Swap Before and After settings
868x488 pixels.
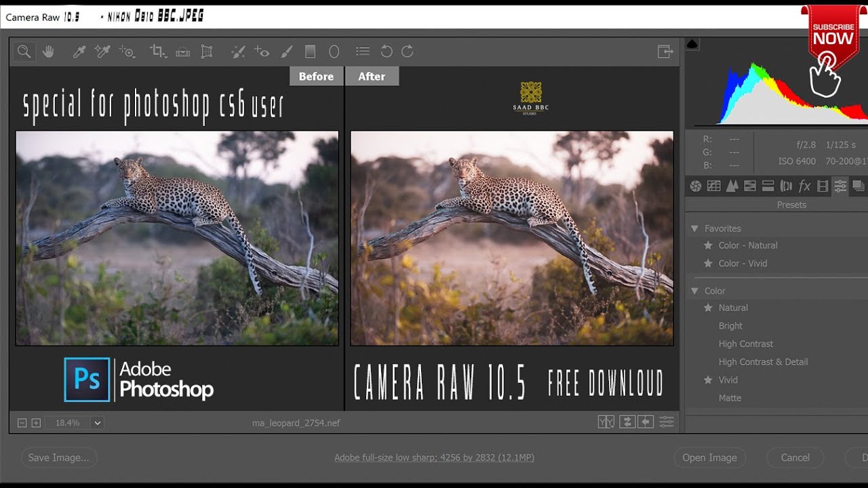tap(627, 422)
